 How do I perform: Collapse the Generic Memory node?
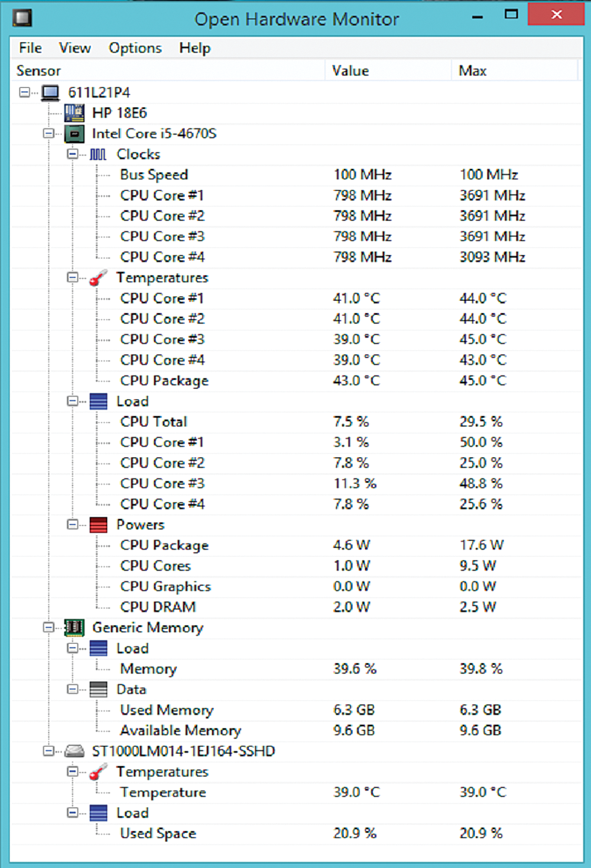[48, 627]
